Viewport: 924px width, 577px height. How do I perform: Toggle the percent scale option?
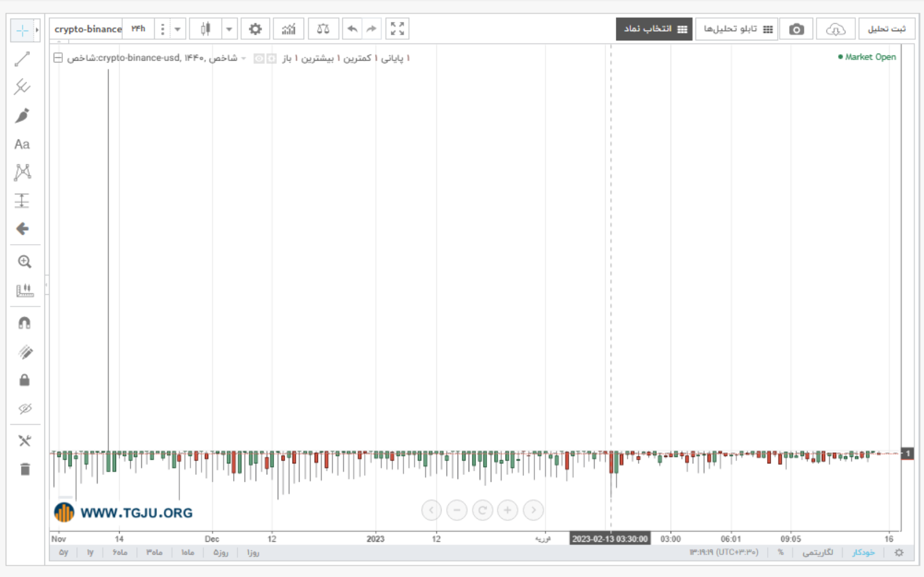point(780,552)
